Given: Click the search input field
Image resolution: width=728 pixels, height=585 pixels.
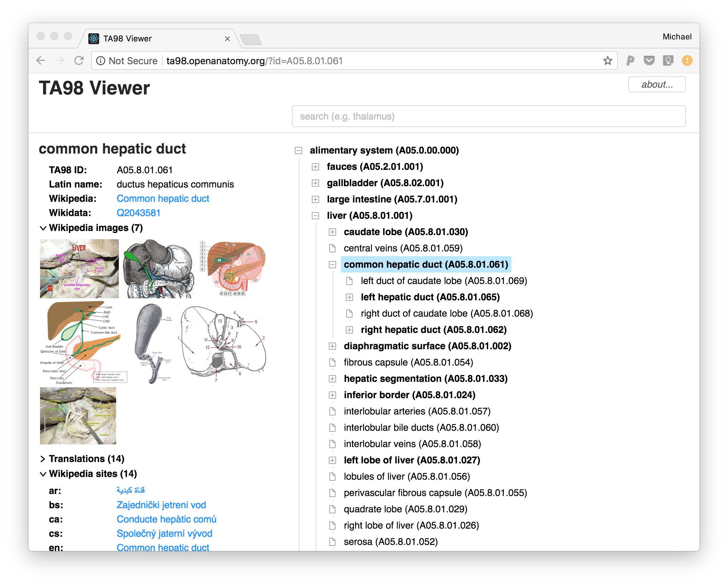Looking at the screenshot, I should click(488, 117).
